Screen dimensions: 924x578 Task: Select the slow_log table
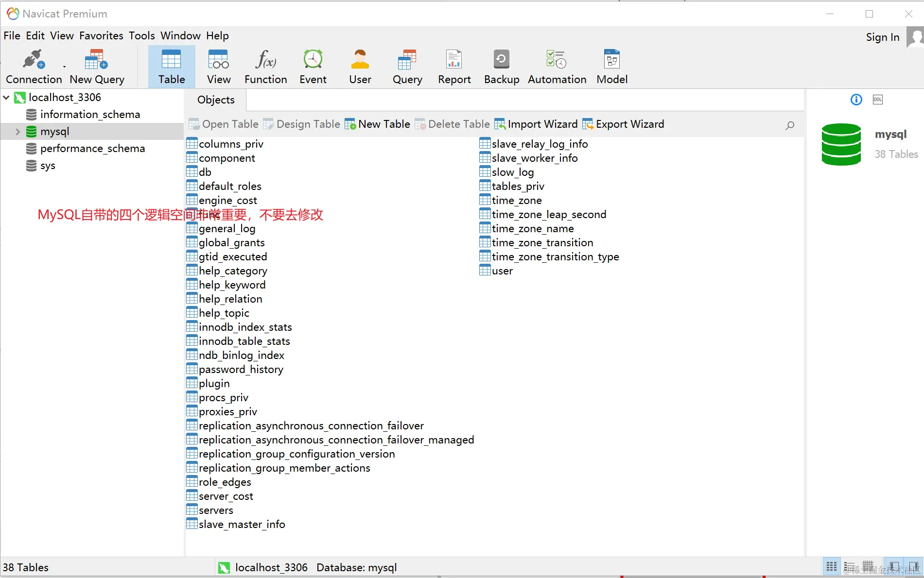507,172
